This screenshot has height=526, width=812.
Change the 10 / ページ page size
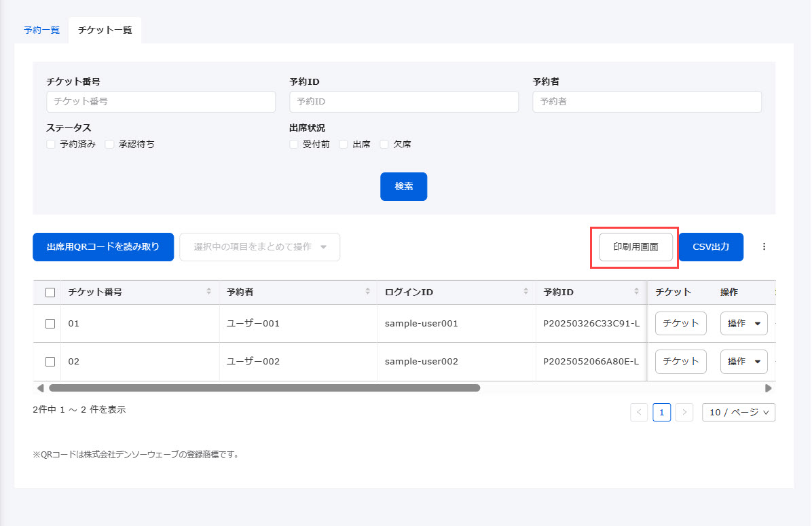coord(739,412)
